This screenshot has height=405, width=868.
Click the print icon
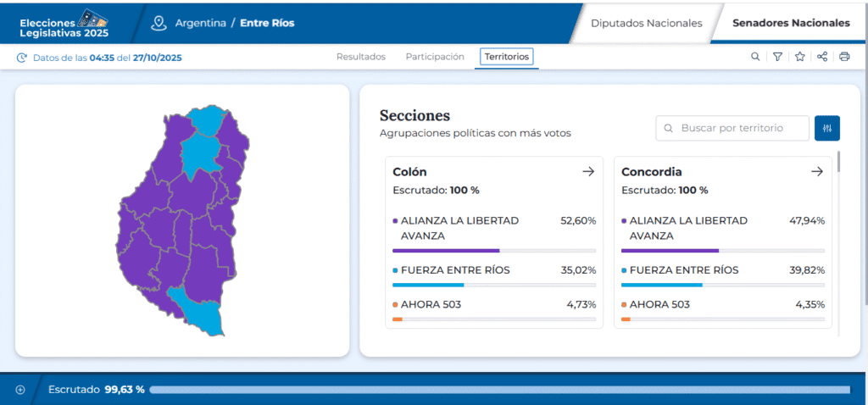[843, 57]
